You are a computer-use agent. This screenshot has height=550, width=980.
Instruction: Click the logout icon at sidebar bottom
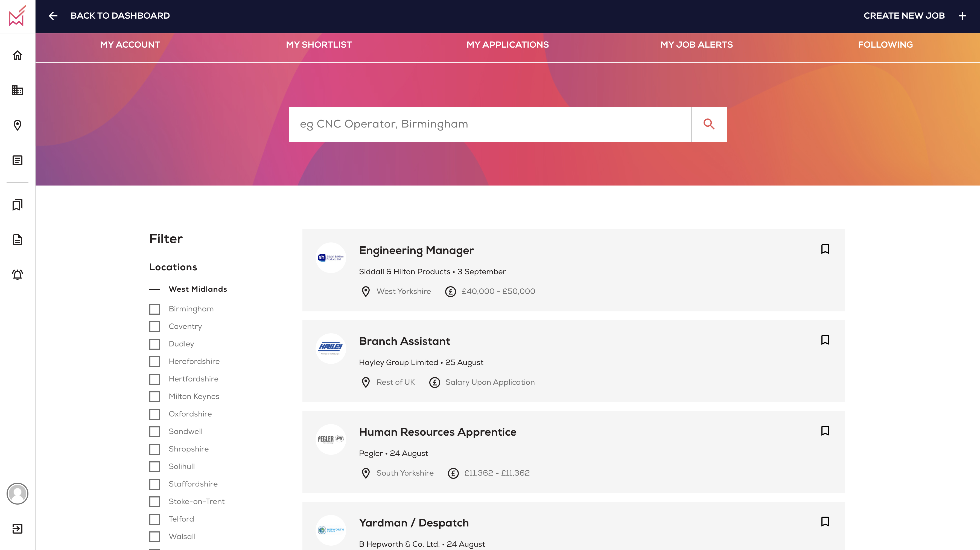click(17, 529)
